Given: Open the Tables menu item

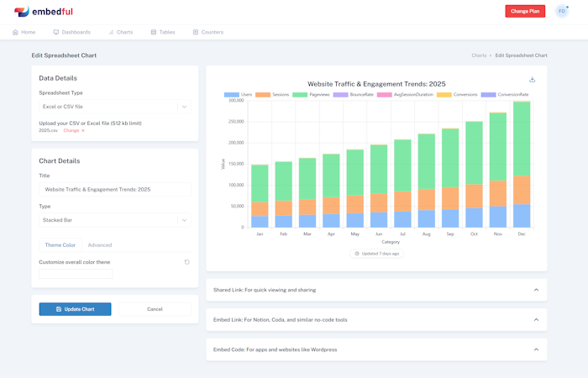Looking at the screenshot, I should [163, 32].
